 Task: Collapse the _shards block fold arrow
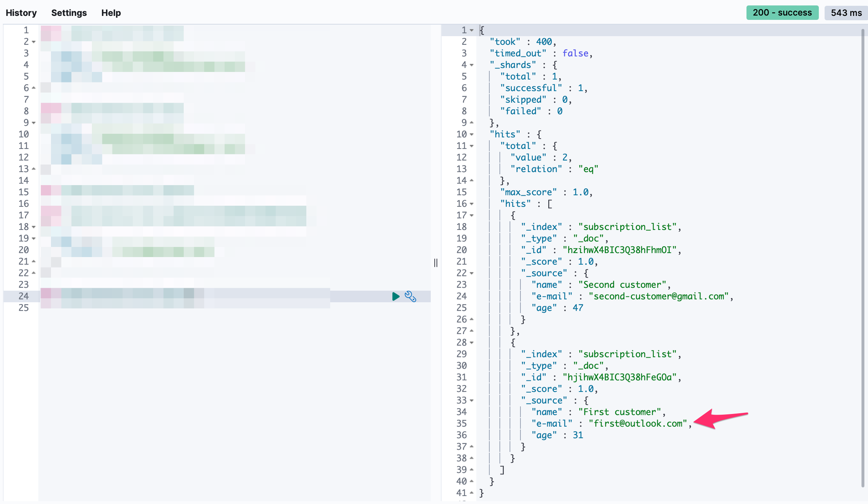click(x=472, y=65)
